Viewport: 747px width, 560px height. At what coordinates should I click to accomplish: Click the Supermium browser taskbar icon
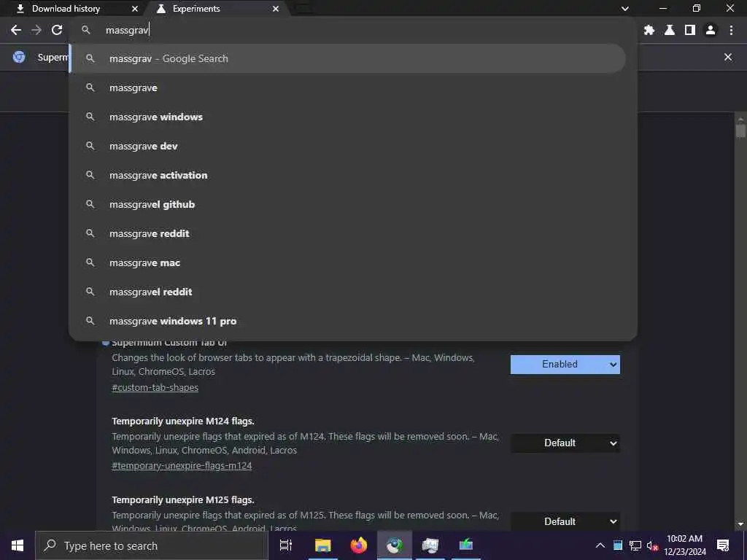pyautogui.click(x=395, y=545)
